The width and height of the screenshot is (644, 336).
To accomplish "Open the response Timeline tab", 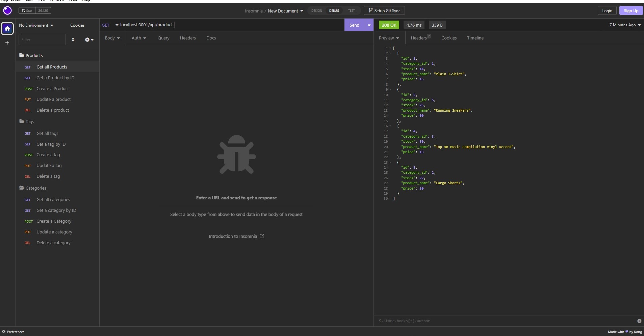I will [x=475, y=38].
